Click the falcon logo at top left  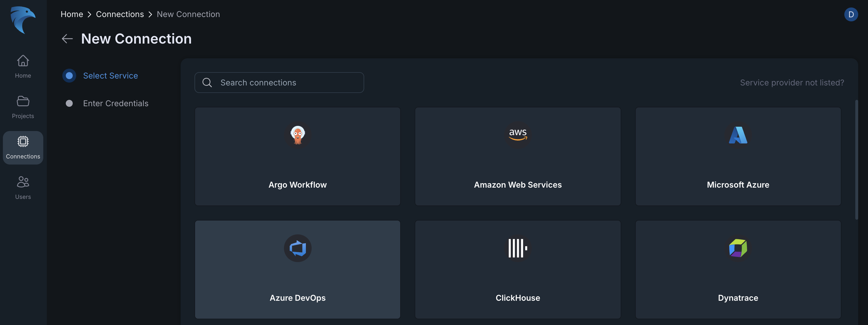(x=23, y=20)
